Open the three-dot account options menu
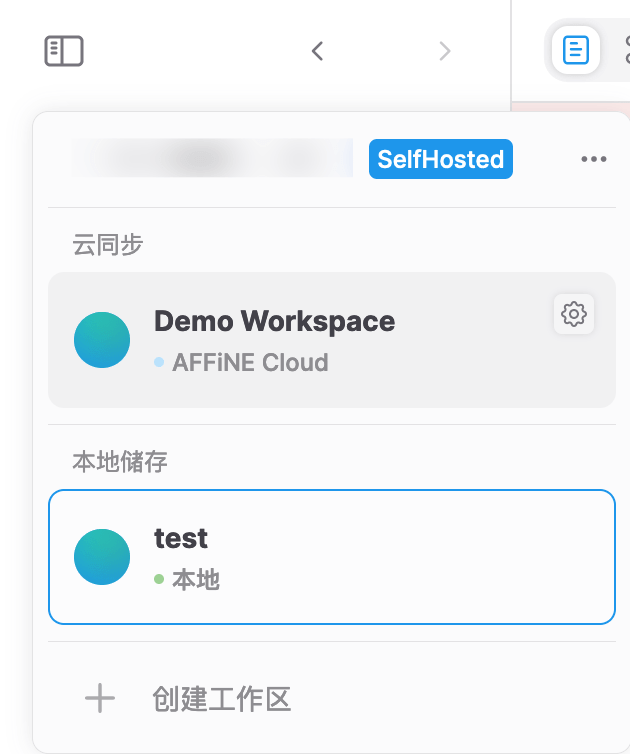Image resolution: width=630 pixels, height=754 pixels. tap(594, 160)
